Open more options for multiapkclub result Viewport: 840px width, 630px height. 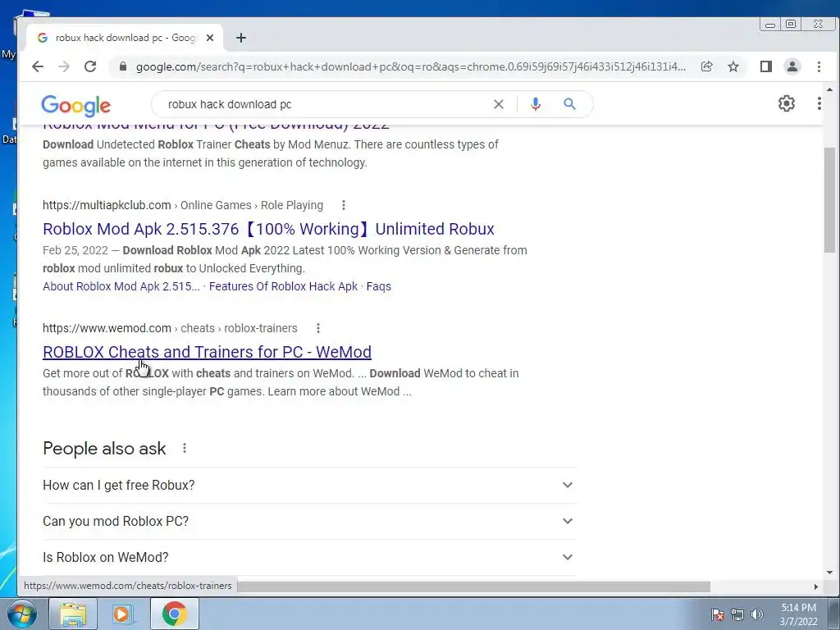pyautogui.click(x=344, y=205)
